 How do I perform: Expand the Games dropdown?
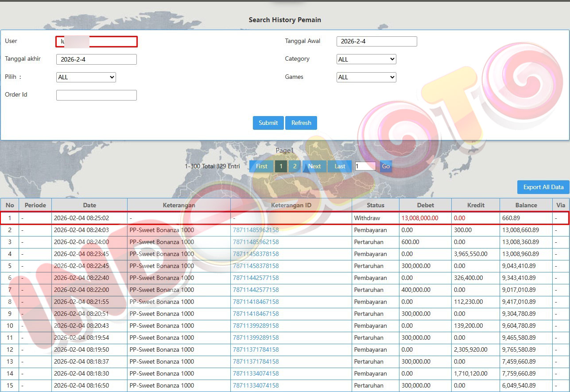click(x=366, y=77)
